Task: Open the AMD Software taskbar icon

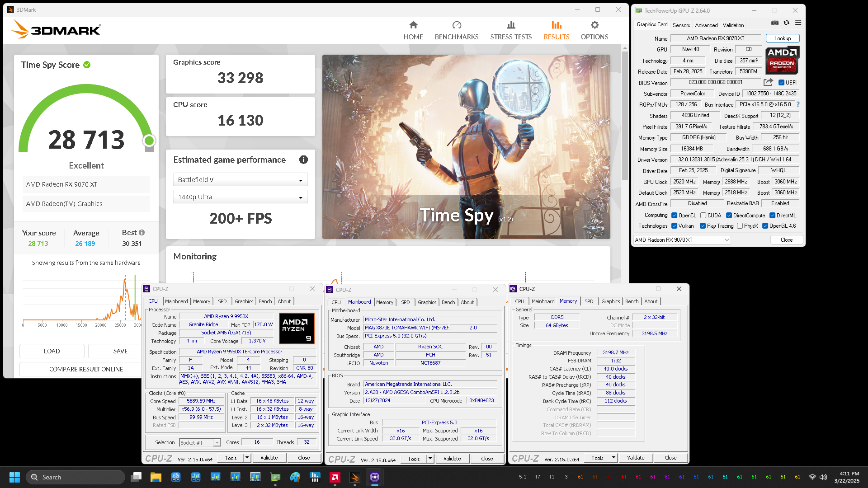Action: pos(335,477)
